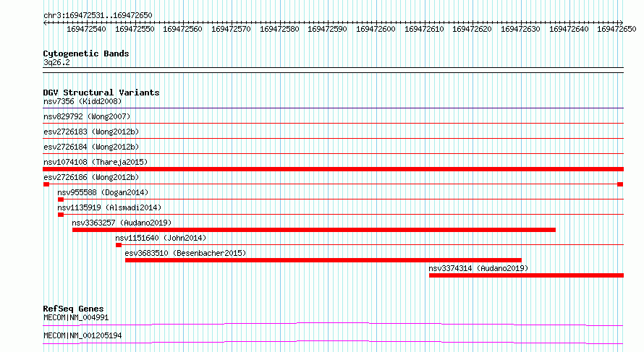This screenshot has width=644, height=352.
Task: Click ruler coordinate 169472550
Action: click(135, 29)
